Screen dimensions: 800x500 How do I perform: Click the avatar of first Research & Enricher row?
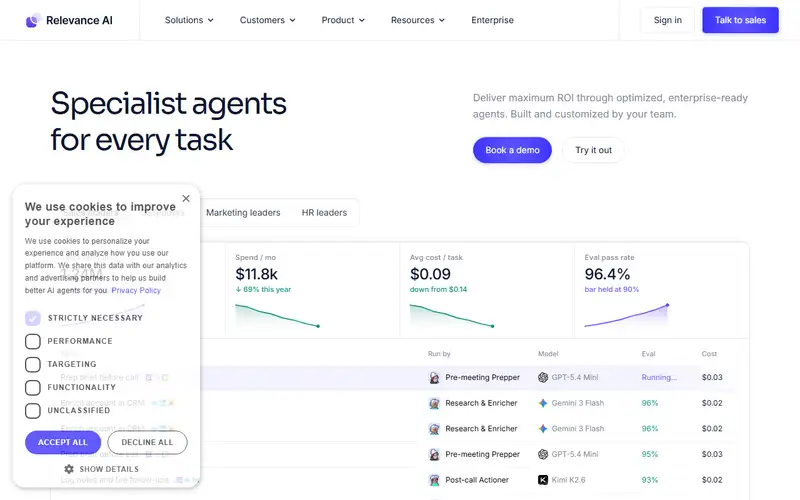point(434,403)
